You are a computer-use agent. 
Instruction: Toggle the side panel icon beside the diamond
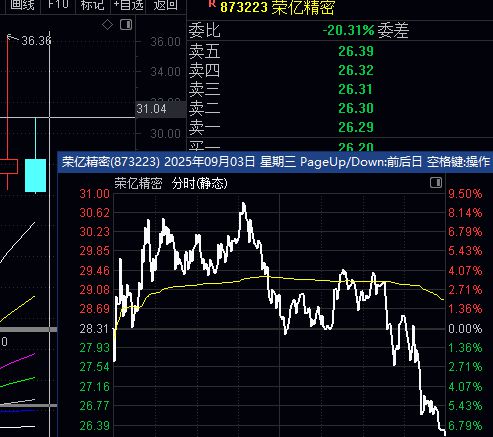(x=126, y=25)
